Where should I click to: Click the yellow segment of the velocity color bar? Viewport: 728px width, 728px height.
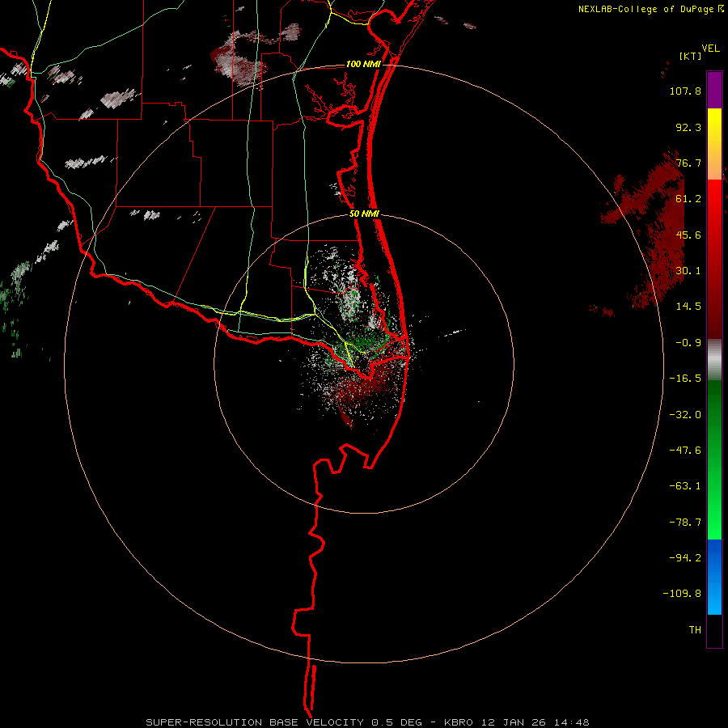pyautogui.click(x=714, y=144)
